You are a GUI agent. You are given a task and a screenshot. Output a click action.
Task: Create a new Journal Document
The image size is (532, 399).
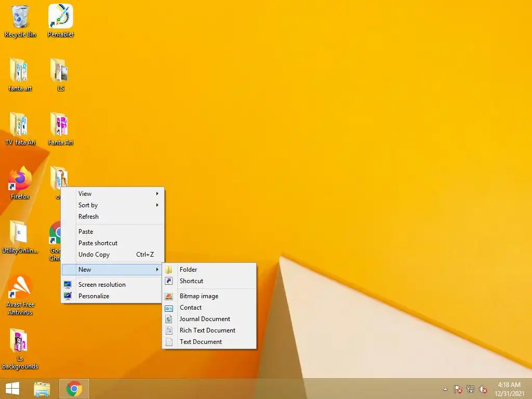(209, 319)
